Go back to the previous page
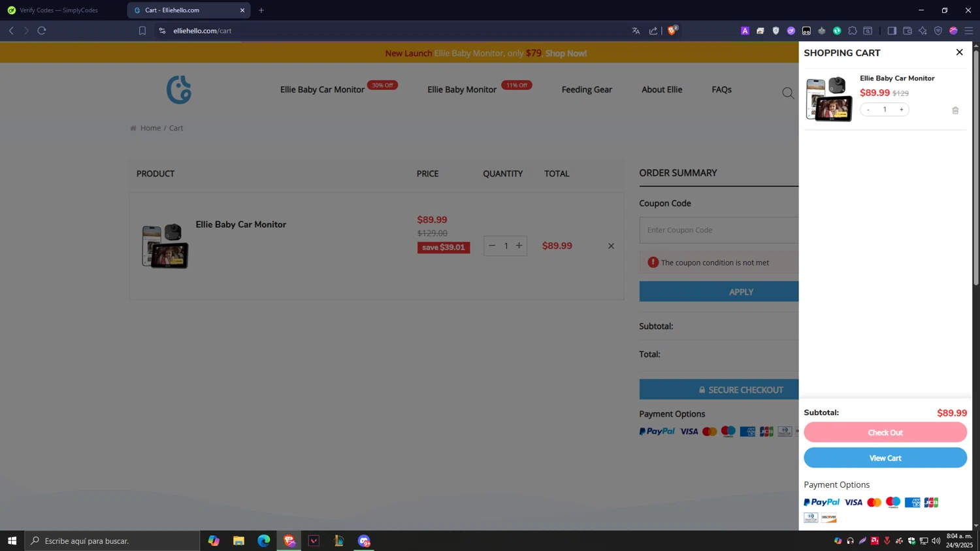The image size is (980, 551). pos(11,31)
